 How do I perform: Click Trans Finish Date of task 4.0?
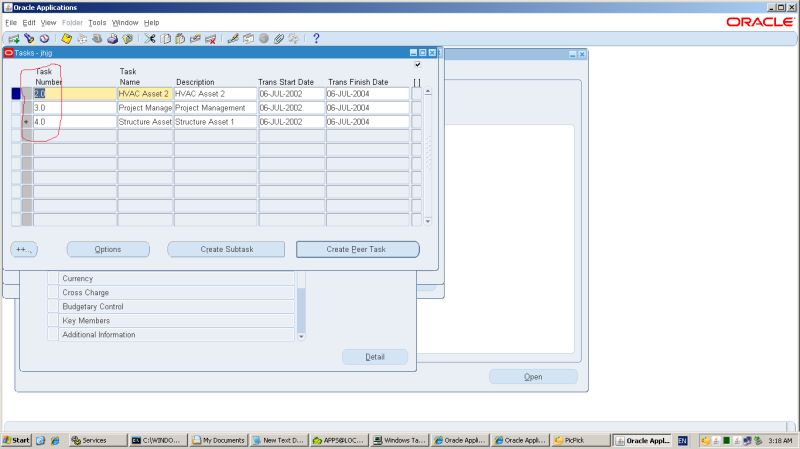(x=367, y=122)
